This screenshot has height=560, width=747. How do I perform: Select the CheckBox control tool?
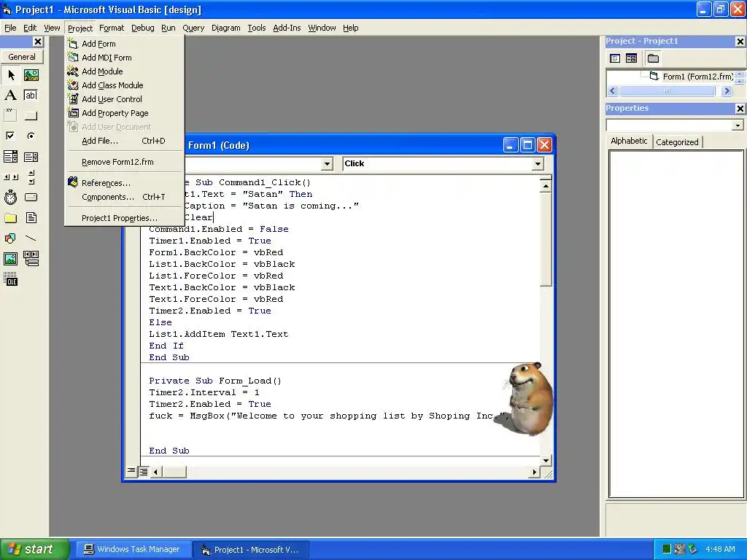click(11, 136)
